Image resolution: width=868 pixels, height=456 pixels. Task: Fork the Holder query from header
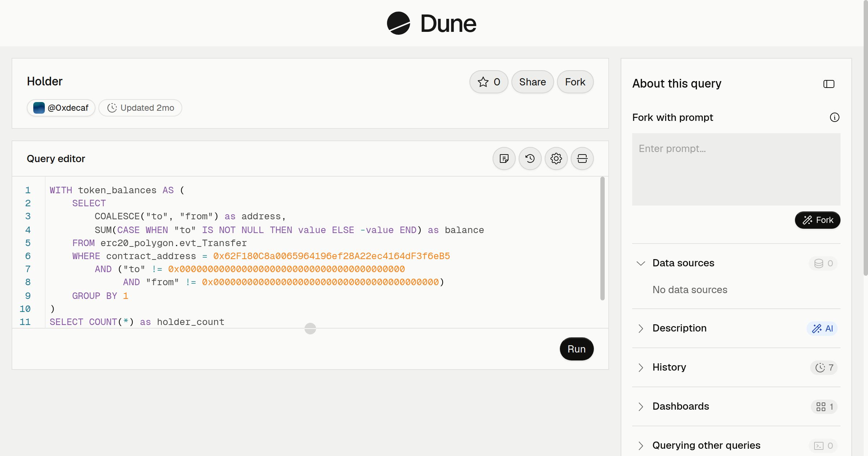coord(575,82)
